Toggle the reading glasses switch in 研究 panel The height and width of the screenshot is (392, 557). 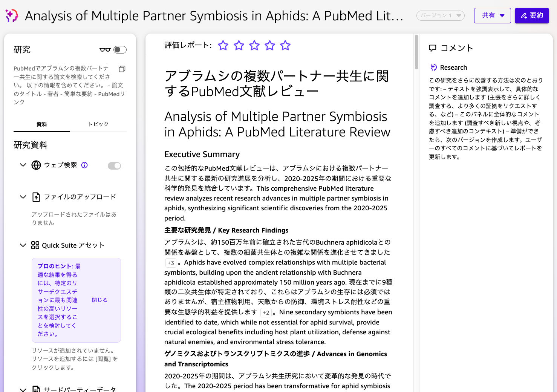[120, 49]
